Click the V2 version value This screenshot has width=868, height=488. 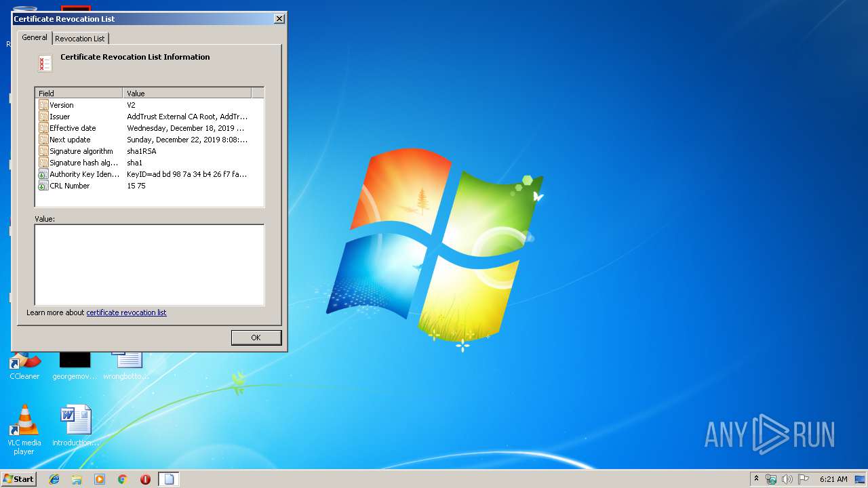131,105
